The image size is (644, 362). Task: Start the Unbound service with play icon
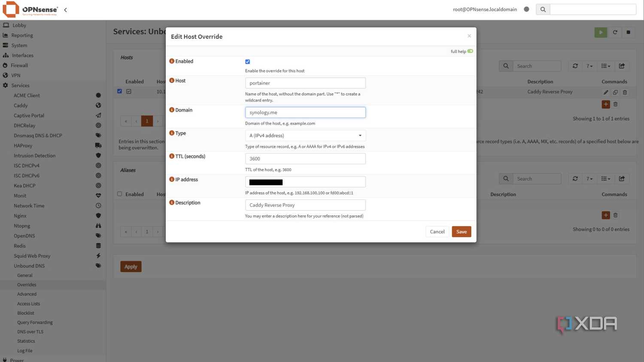click(x=601, y=32)
